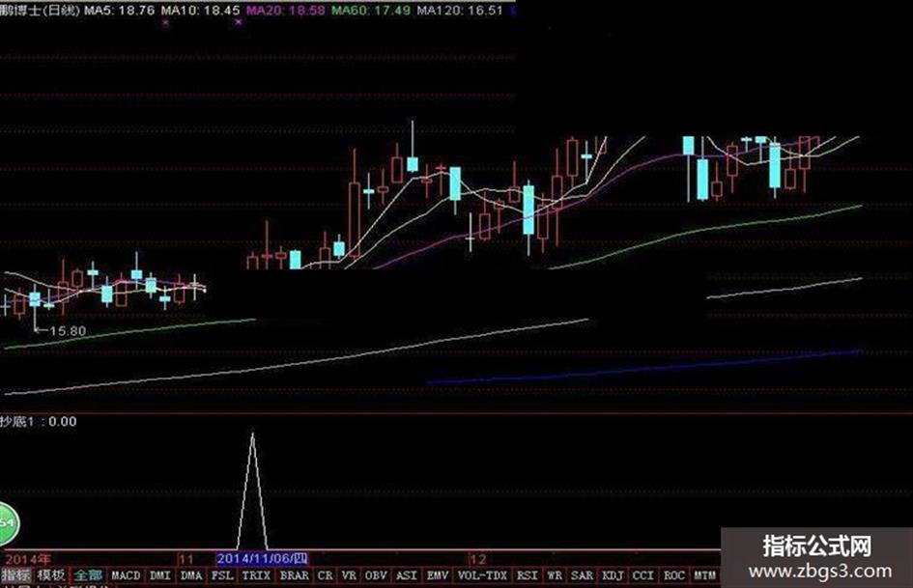Open the BRAR indicator
This screenshot has height=588, width=913.
294,575
